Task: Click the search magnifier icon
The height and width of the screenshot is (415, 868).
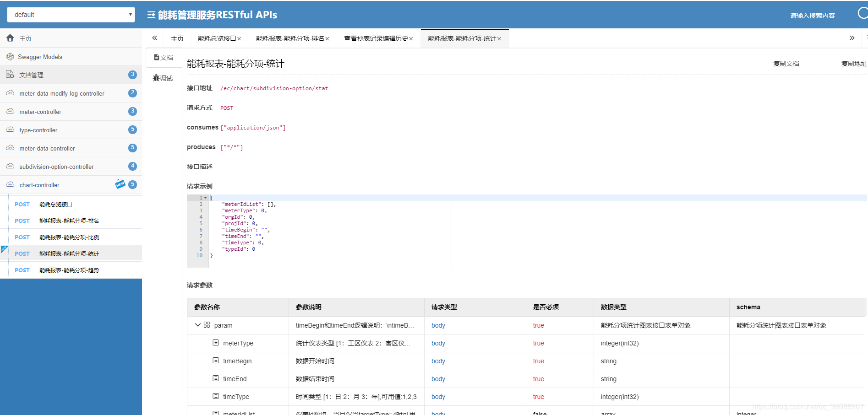Action: point(863,13)
